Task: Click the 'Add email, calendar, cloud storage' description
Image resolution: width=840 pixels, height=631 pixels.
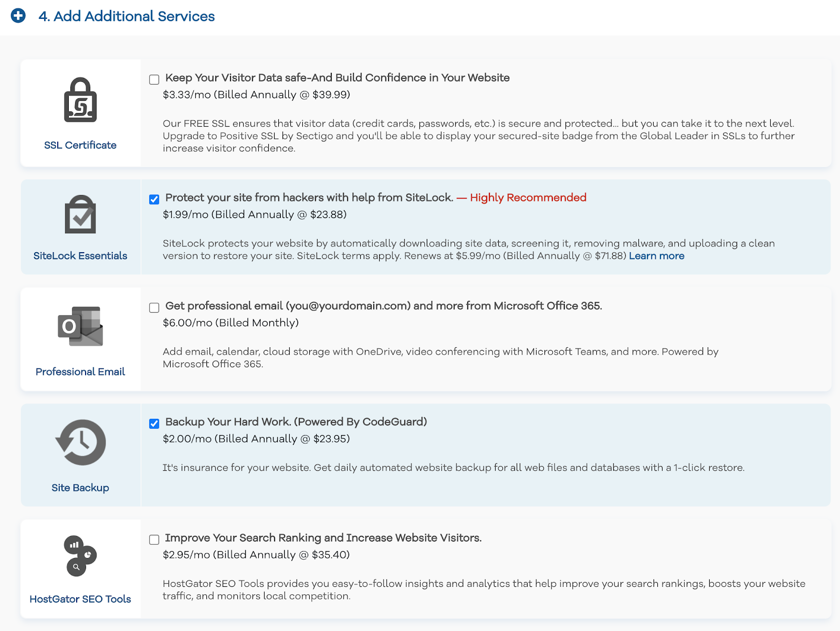Action: tap(440, 358)
